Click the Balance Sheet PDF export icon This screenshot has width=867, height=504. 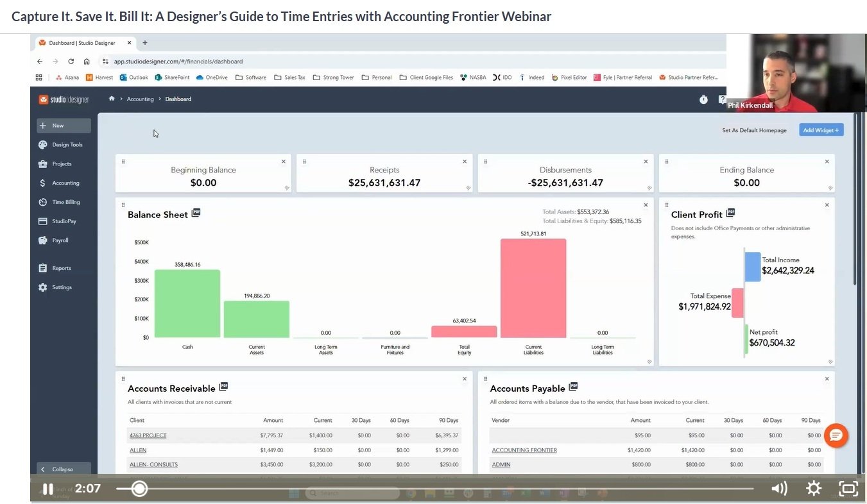pos(196,213)
